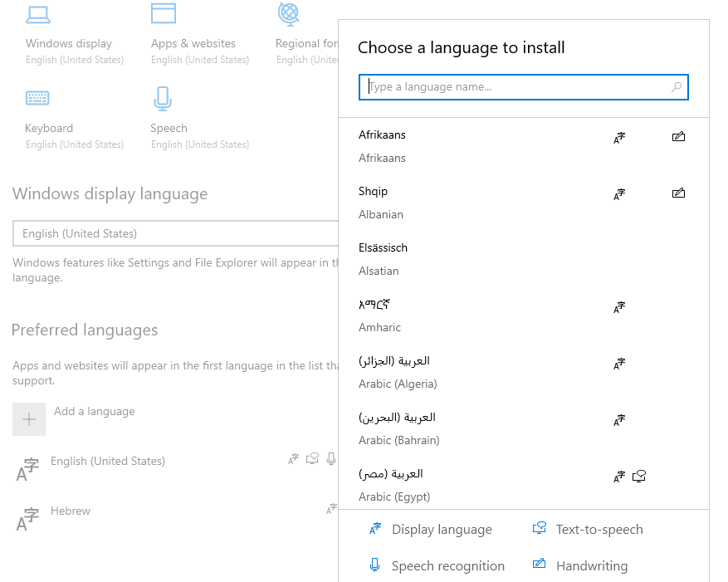The height and width of the screenshot is (582, 728).
Task: Click the Regional format globe icon
Action: tap(288, 14)
